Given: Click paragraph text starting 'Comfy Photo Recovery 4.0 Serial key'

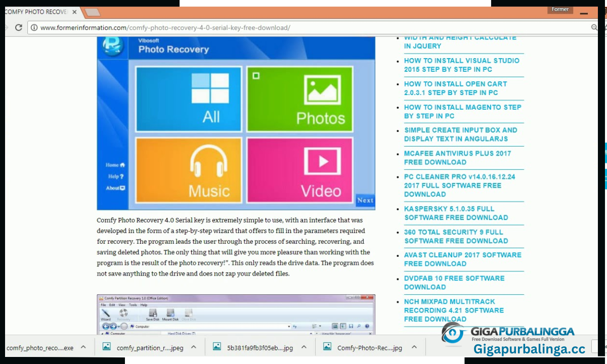Looking at the screenshot, I should coord(235,247).
